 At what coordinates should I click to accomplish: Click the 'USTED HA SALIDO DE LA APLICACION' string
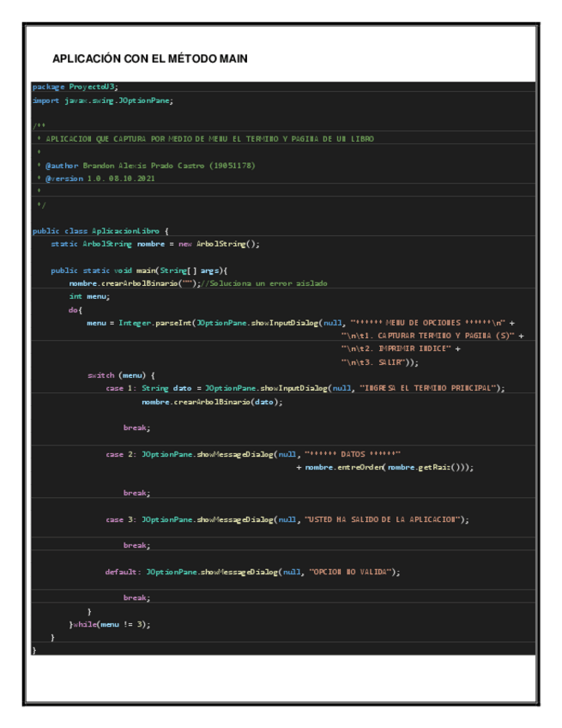point(385,519)
